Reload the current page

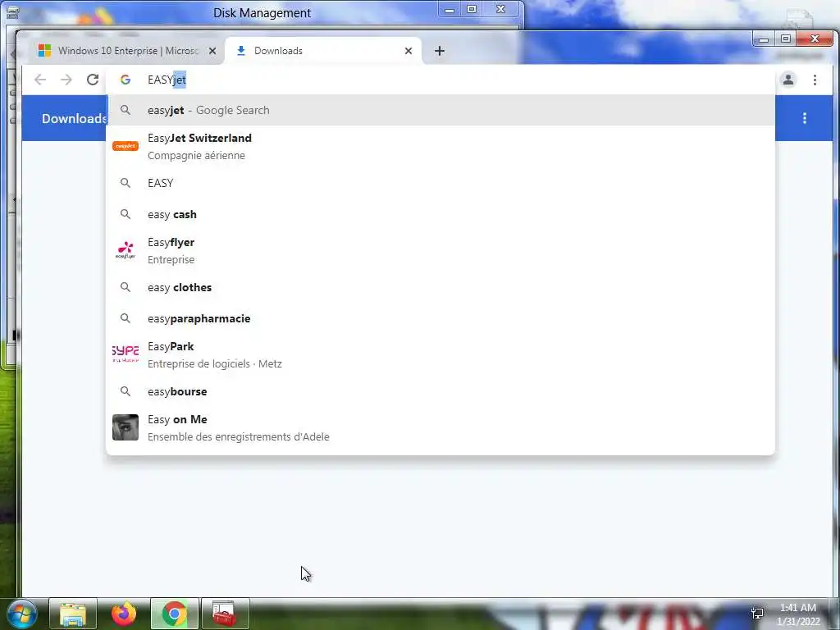click(93, 80)
